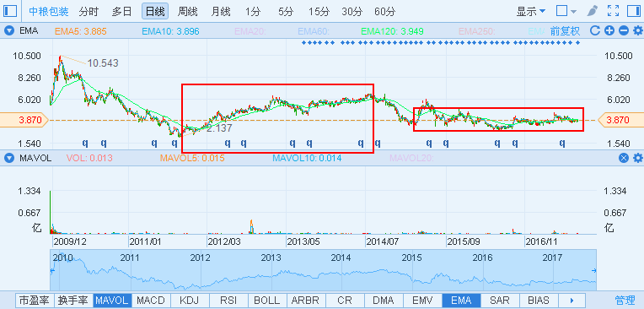Select the 1分 period
The width and height of the screenshot is (644, 309).
[253, 12]
